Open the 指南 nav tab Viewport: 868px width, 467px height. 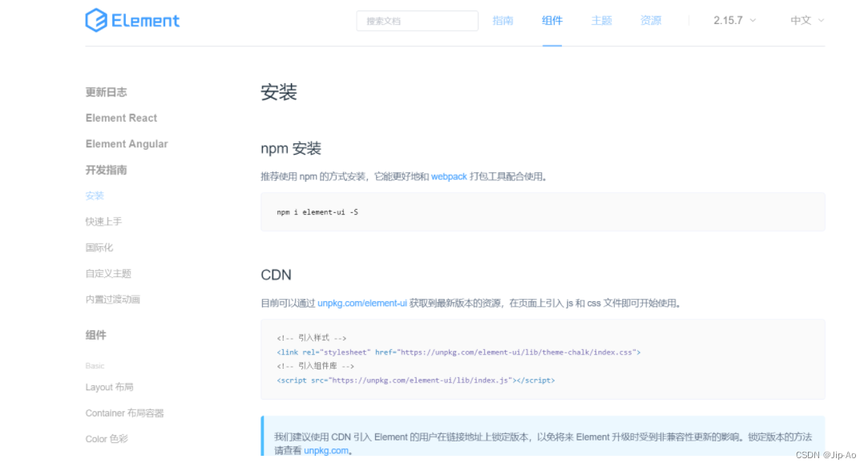503,21
